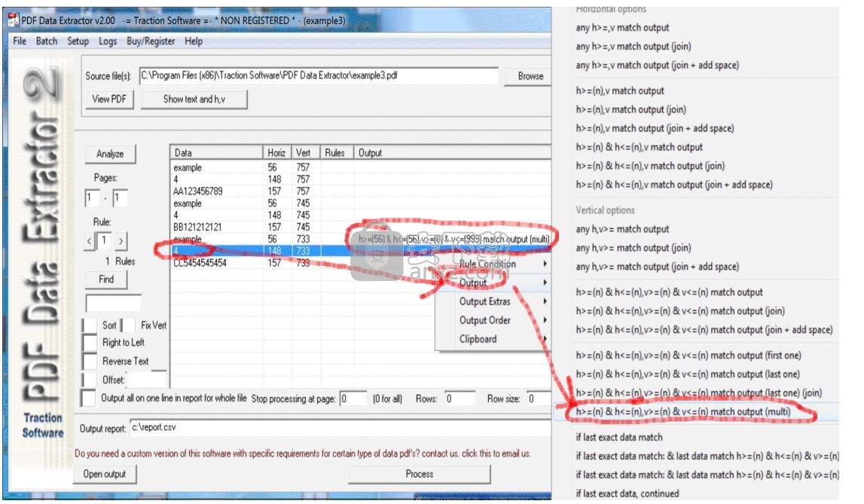Select match output (first one) option

(x=688, y=356)
